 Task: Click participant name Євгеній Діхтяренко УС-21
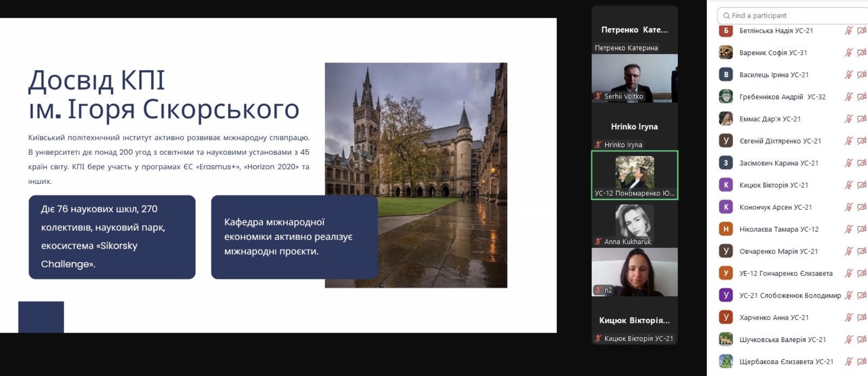coord(780,141)
